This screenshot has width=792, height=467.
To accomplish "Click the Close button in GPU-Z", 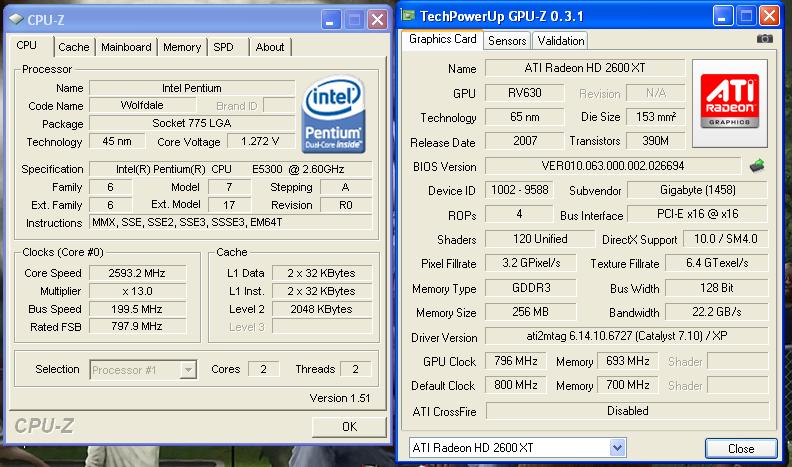I will pos(741,448).
